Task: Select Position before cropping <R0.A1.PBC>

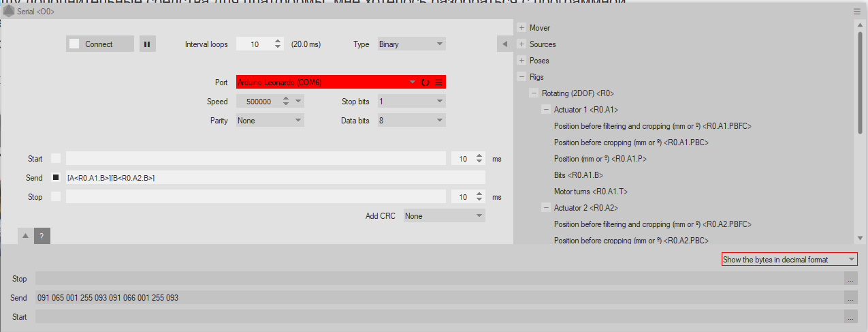Action: (x=632, y=142)
